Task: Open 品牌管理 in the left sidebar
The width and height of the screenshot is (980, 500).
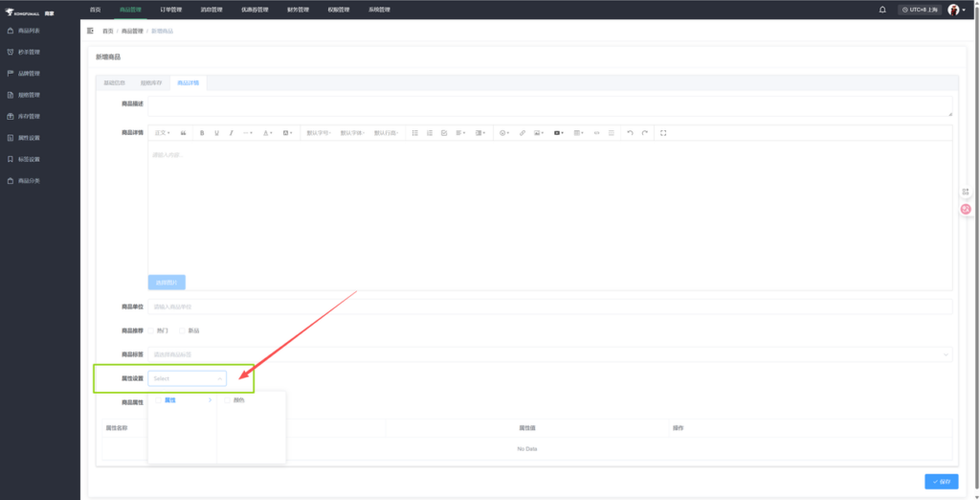Action: tap(29, 73)
